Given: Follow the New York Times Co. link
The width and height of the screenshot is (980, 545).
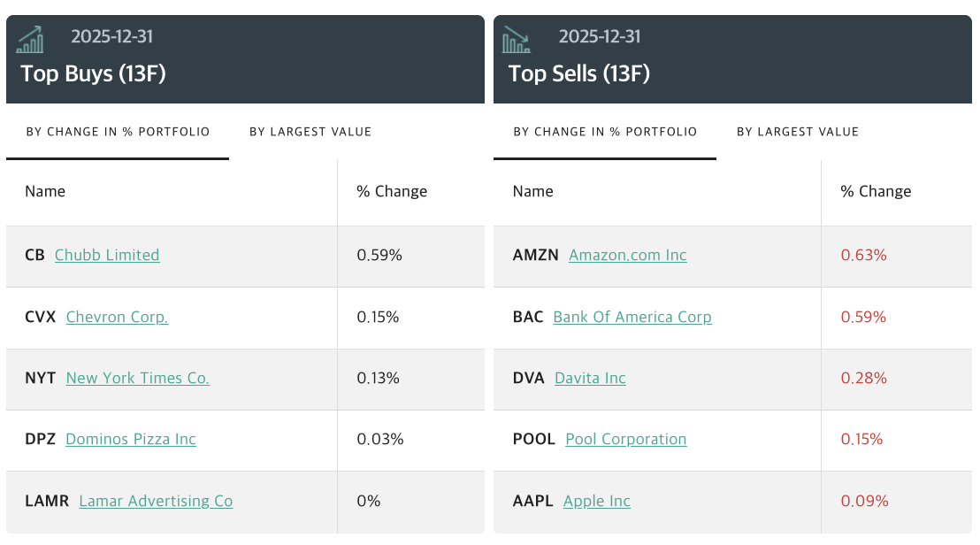Looking at the screenshot, I should point(138,378).
